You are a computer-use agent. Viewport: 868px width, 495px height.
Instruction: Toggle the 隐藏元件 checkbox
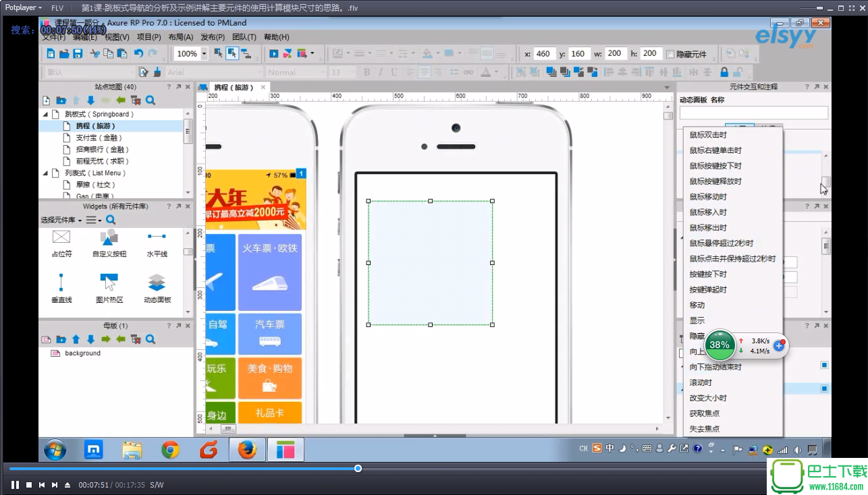(x=670, y=54)
